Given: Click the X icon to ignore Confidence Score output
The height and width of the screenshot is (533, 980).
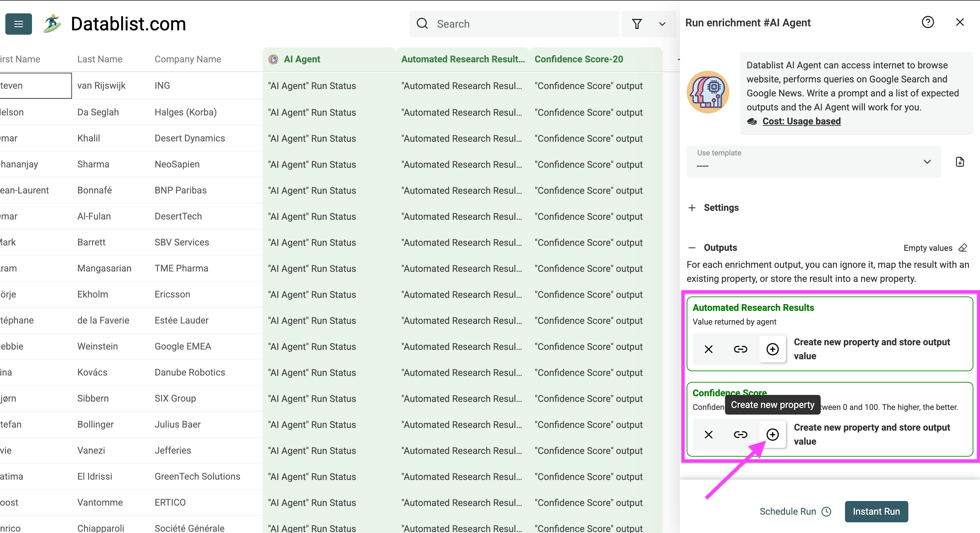Looking at the screenshot, I should coord(708,434).
